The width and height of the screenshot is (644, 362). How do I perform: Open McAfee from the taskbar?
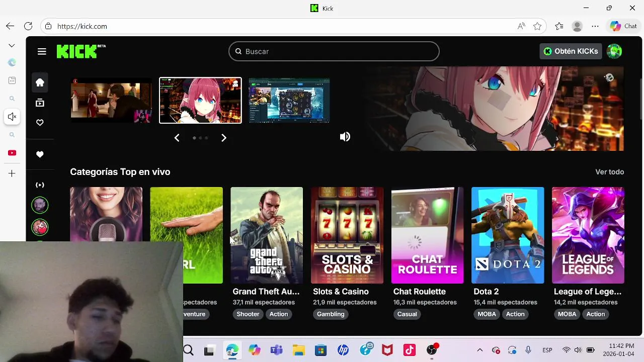click(x=387, y=350)
